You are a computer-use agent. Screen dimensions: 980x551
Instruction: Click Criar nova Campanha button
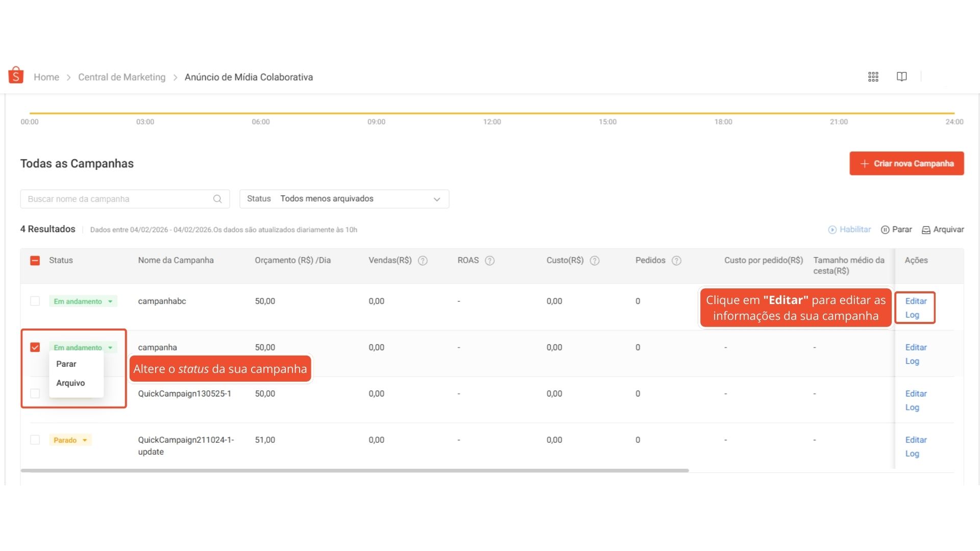906,164
